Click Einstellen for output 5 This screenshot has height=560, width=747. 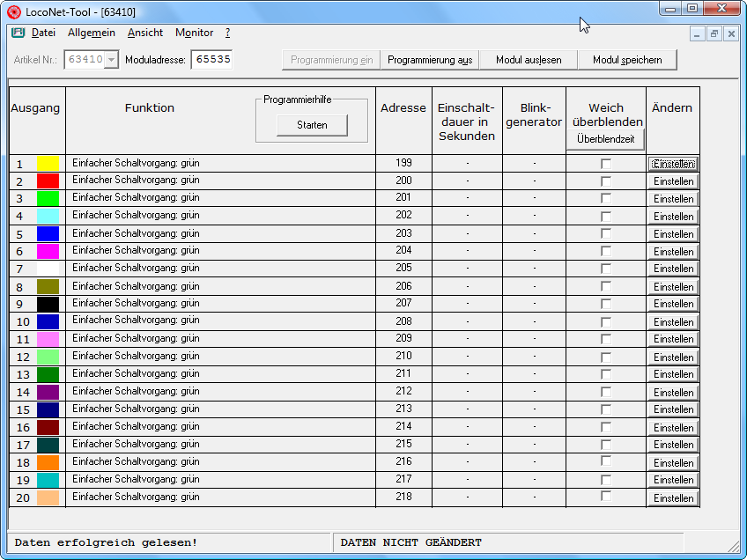click(x=673, y=234)
